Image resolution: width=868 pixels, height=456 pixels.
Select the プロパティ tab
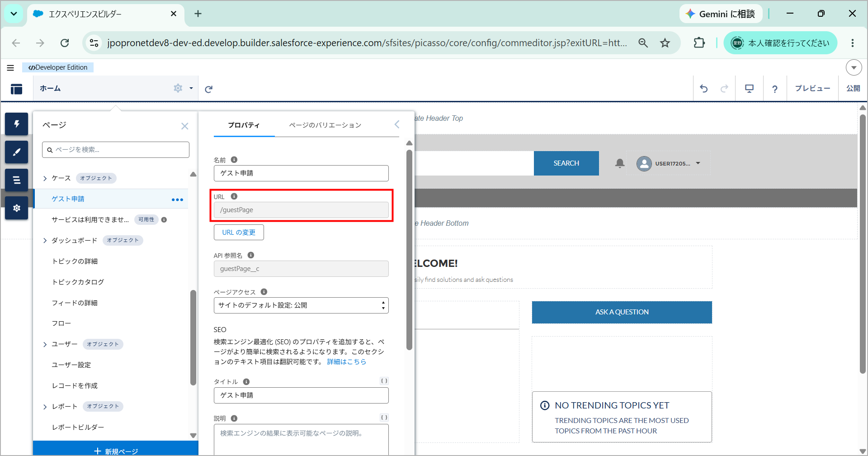tap(244, 125)
